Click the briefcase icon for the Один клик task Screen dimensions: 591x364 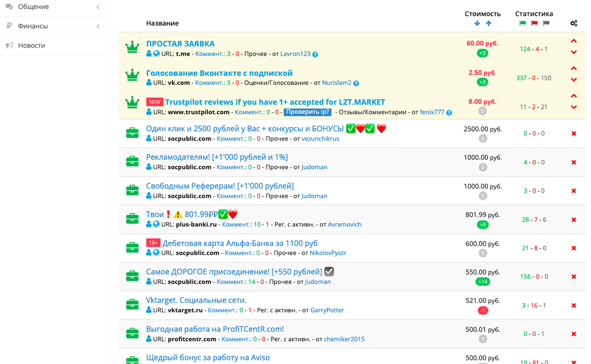click(x=132, y=133)
